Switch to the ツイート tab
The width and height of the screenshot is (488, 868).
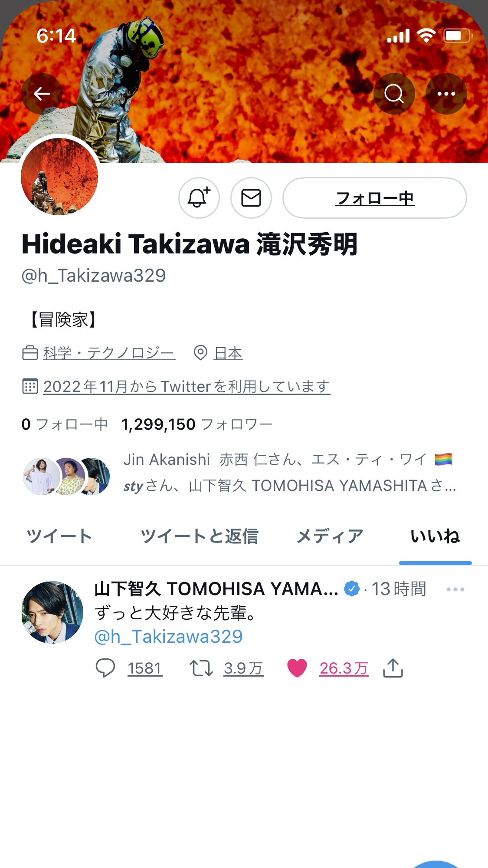(59, 536)
